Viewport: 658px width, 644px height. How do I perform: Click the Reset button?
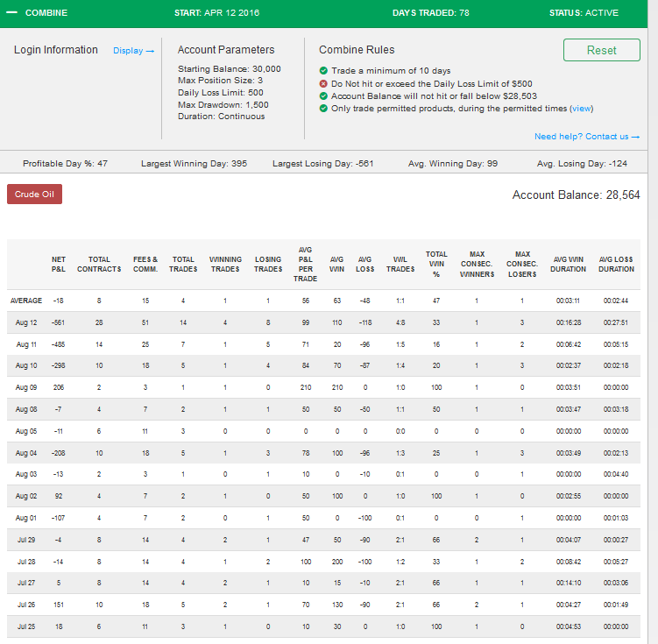[x=601, y=50]
